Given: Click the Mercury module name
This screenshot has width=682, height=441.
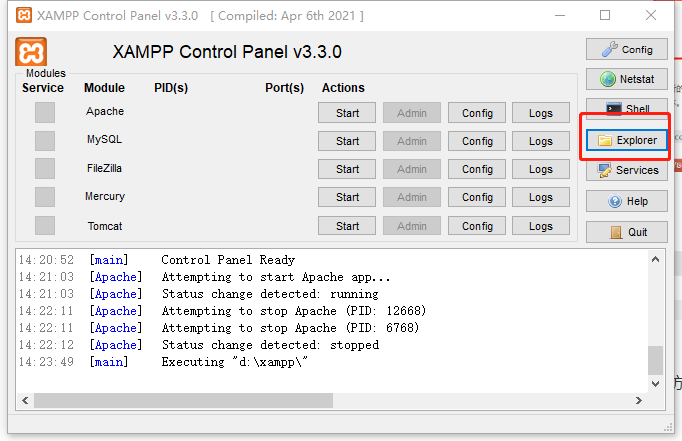Looking at the screenshot, I should [x=105, y=196].
